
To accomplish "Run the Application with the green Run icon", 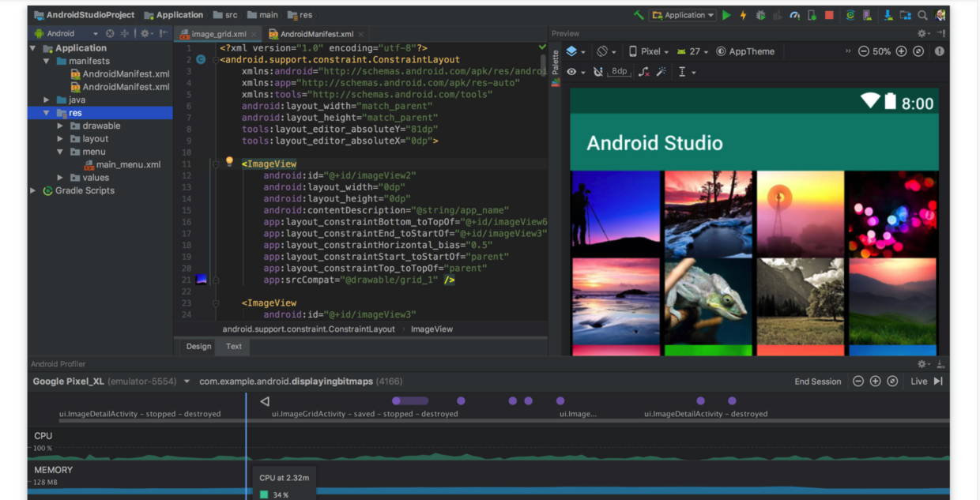I will (x=726, y=14).
